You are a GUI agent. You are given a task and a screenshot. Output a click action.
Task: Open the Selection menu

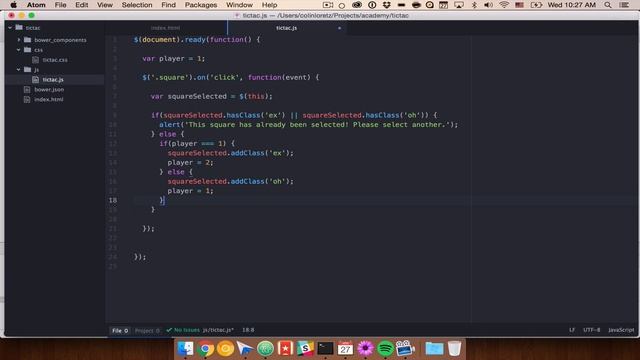coord(137,5)
